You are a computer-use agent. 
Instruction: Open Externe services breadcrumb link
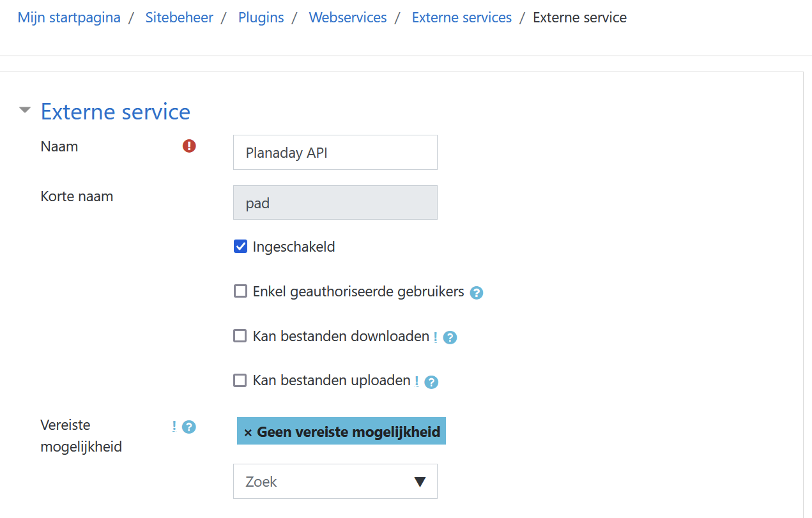[x=462, y=17]
